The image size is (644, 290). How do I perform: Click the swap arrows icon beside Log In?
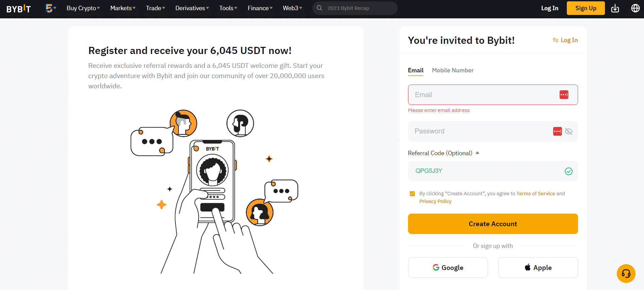pyautogui.click(x=555, y=40)
